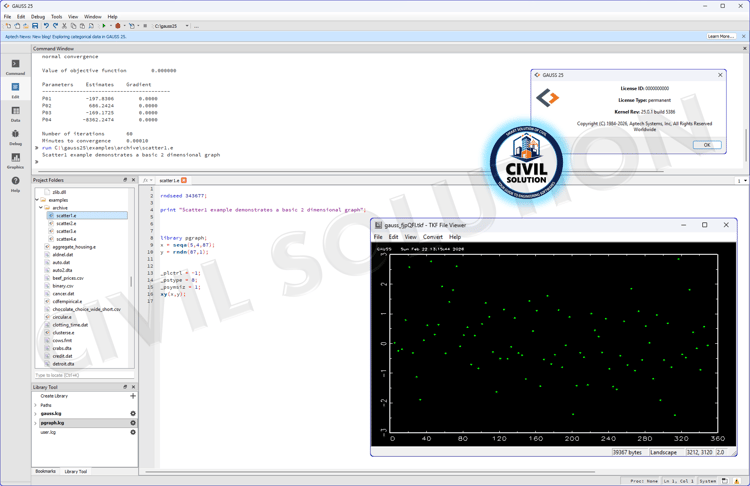The image size is (750, 486).
Task: Close the Project Folders panel
Action: (x=133, y=180)
